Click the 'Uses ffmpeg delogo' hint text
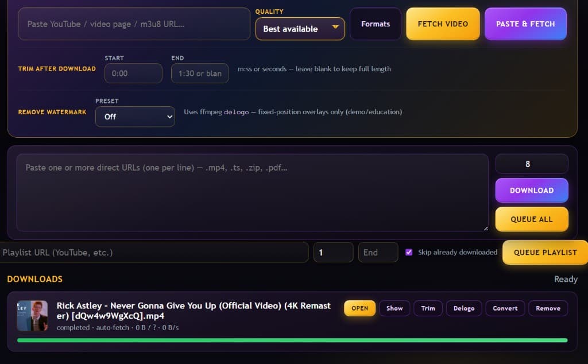Screen dimensions: 588x364 pos(293,112)
